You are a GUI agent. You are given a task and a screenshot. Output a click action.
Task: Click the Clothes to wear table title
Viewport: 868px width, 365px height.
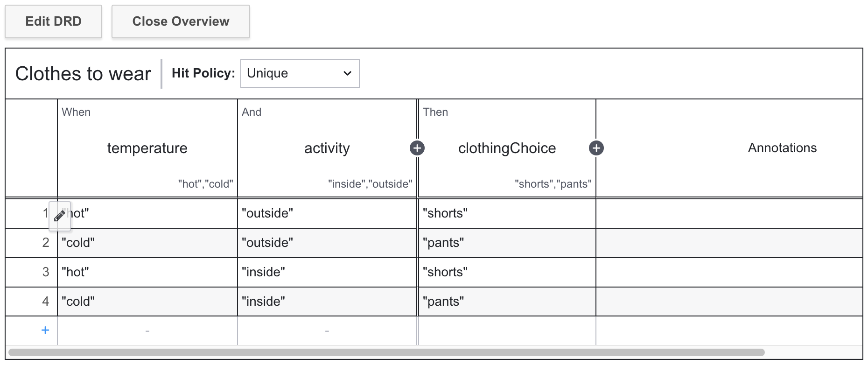click(x=83, y=74)
